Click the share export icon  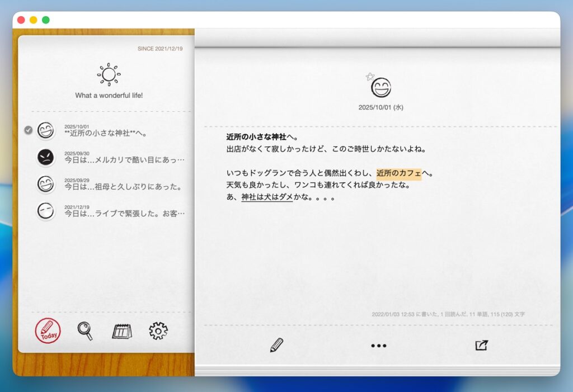pos(481,345)
